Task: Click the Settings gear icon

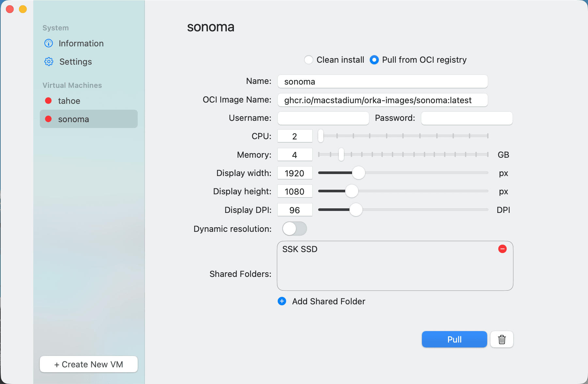Action: coord(49,61)
